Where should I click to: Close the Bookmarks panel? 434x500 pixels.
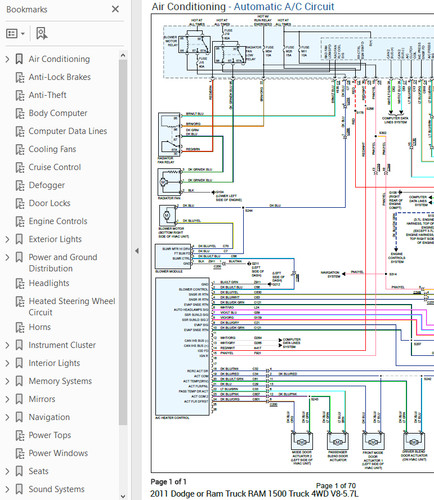click(x=115, y=9)
